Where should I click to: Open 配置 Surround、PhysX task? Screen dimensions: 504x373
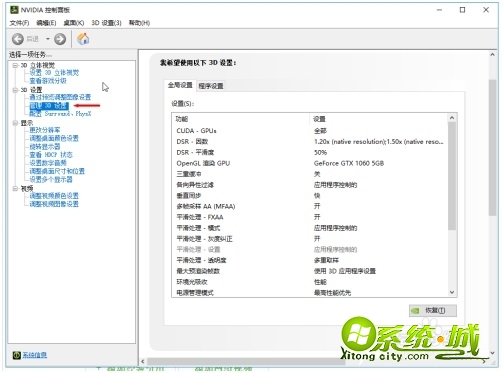(60, 114)
